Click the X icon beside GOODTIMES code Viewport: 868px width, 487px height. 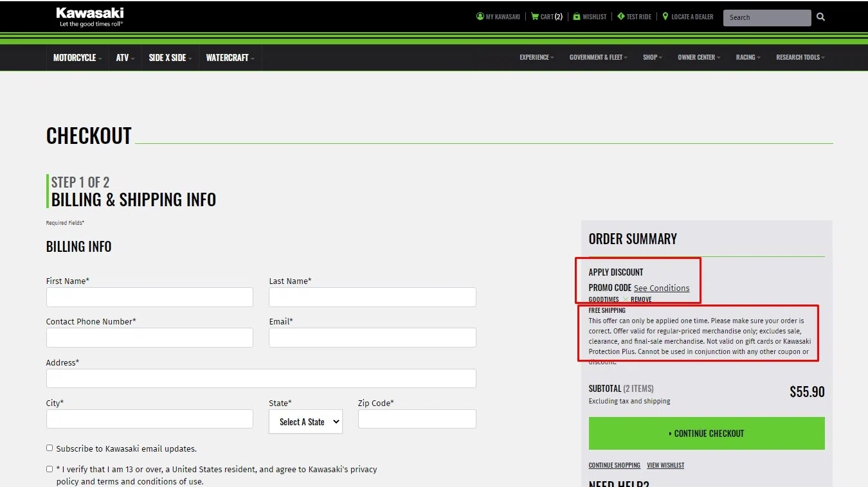[625, 299]
